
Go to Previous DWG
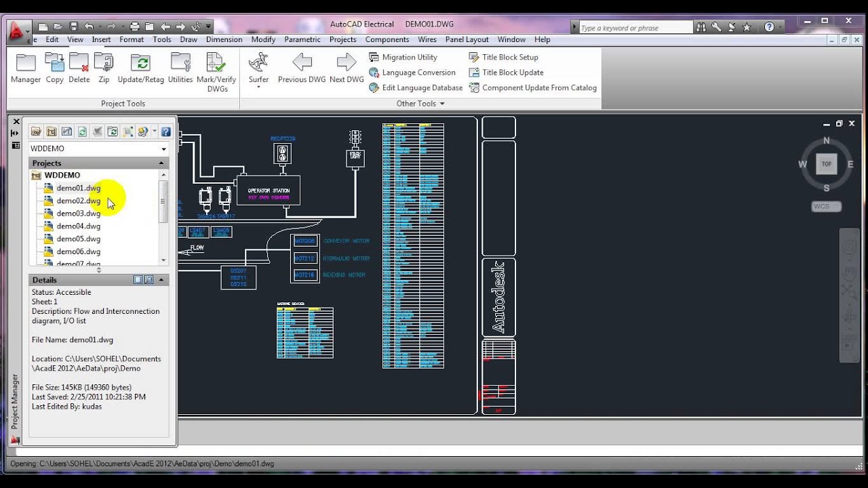[302, 68]
